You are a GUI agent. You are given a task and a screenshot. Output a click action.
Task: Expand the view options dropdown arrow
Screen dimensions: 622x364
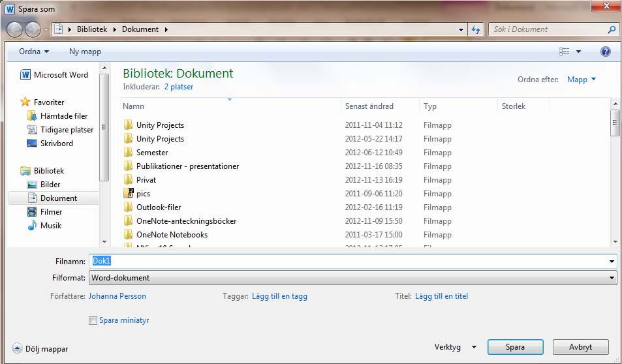click(x=578, y=52)
